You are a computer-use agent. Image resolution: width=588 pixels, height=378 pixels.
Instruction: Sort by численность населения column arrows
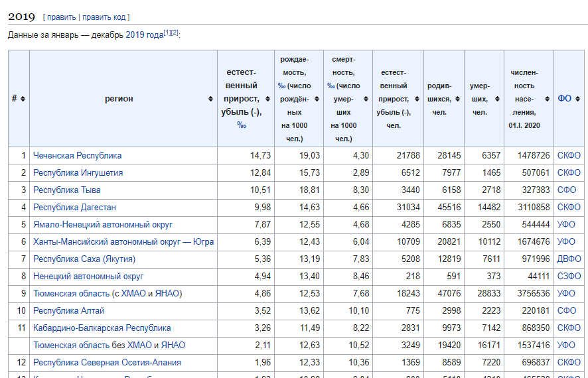[x=547, y=99]
